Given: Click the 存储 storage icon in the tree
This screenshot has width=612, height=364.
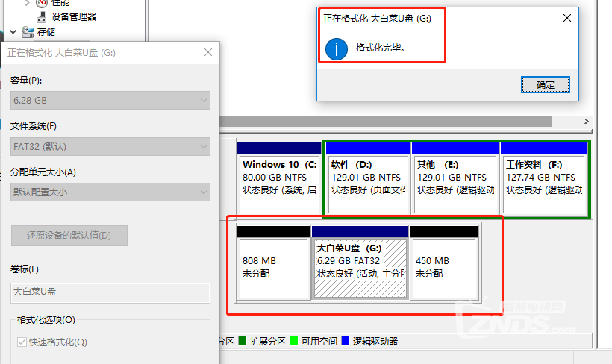Looking at the screenshot, I should click(x=28, y=32).
